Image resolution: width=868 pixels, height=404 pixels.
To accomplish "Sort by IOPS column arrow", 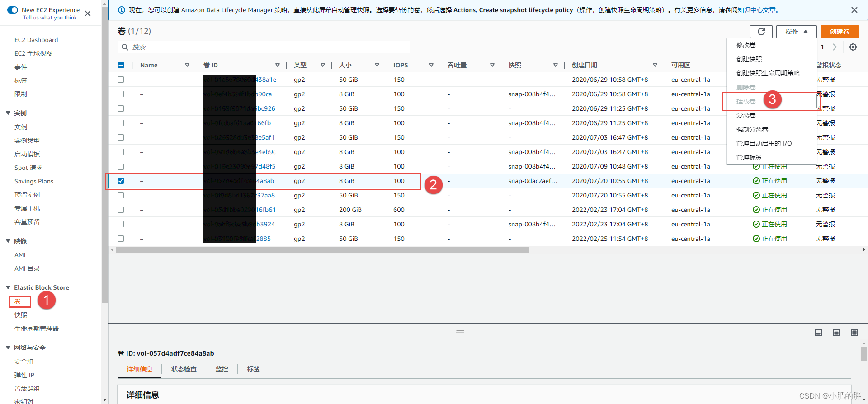I will [x=431, y=65].
